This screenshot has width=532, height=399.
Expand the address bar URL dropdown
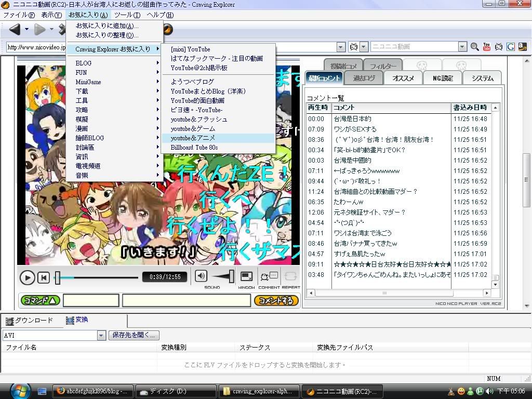click(x=341, y=47)
